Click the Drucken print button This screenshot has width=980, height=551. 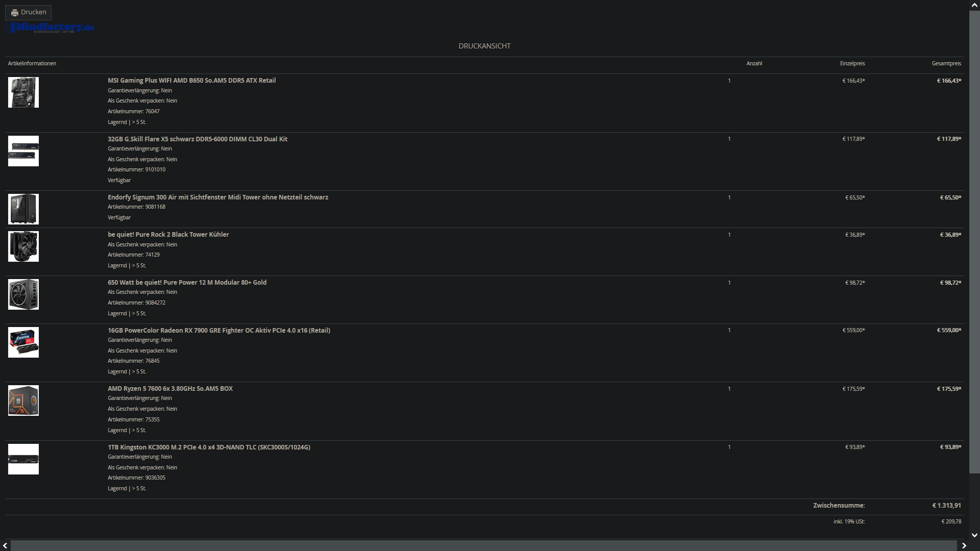coord(29,12)
